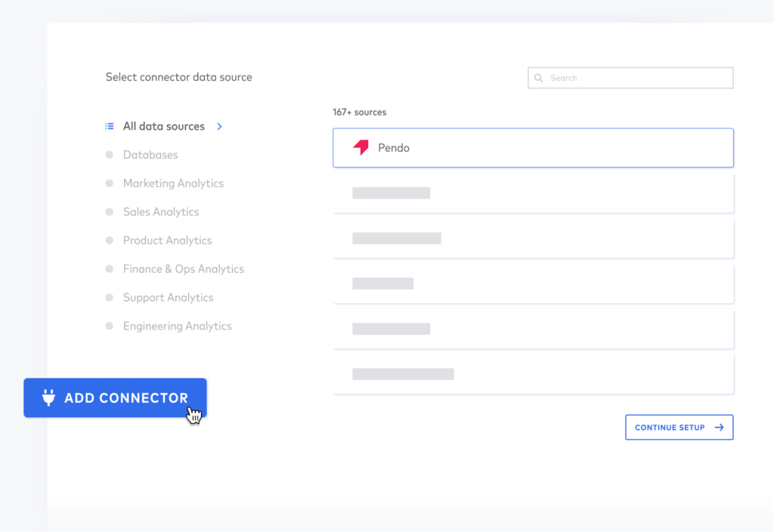This screenshot has height=532, width=774.
Task: Select the Databases category bullet
Action: [x=109, y=155]
